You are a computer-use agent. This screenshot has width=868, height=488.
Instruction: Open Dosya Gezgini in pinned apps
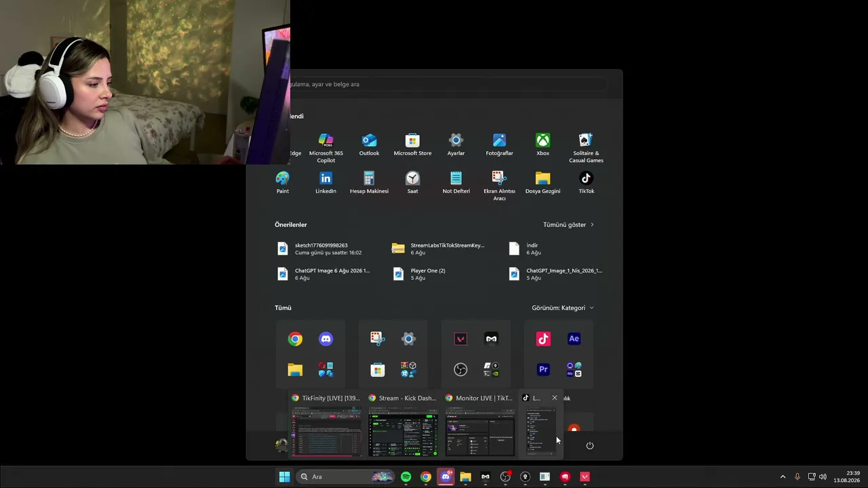[x=542, y=183]
